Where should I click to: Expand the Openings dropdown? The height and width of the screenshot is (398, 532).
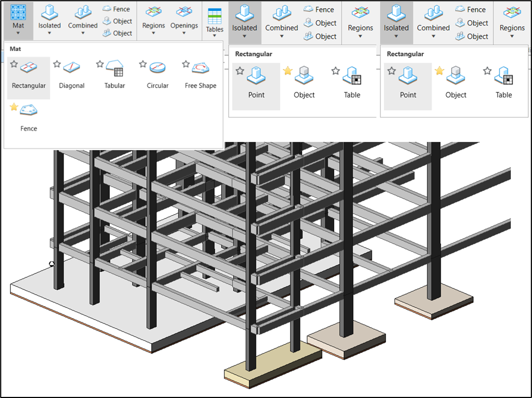pos(184,34)
